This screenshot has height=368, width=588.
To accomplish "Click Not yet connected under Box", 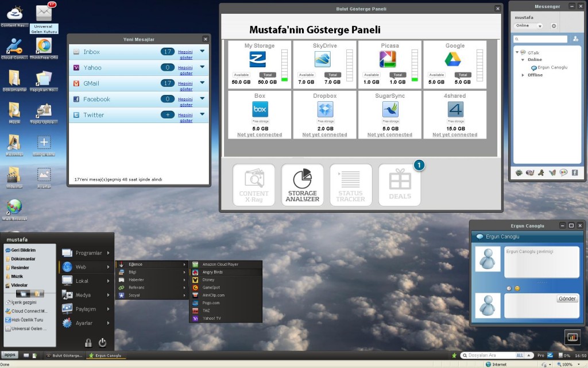I will [x=260, y=135].
